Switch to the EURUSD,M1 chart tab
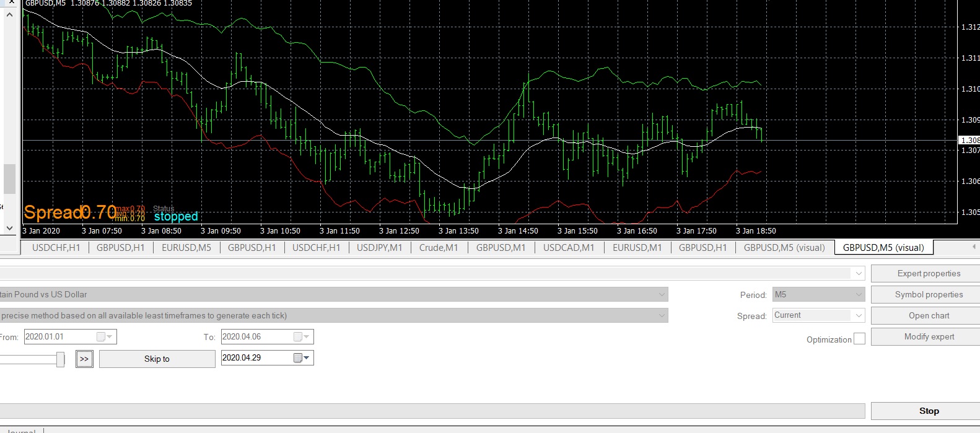Image resolution: width=980 pixels, height=433 pixels. (x=637, y=247)
